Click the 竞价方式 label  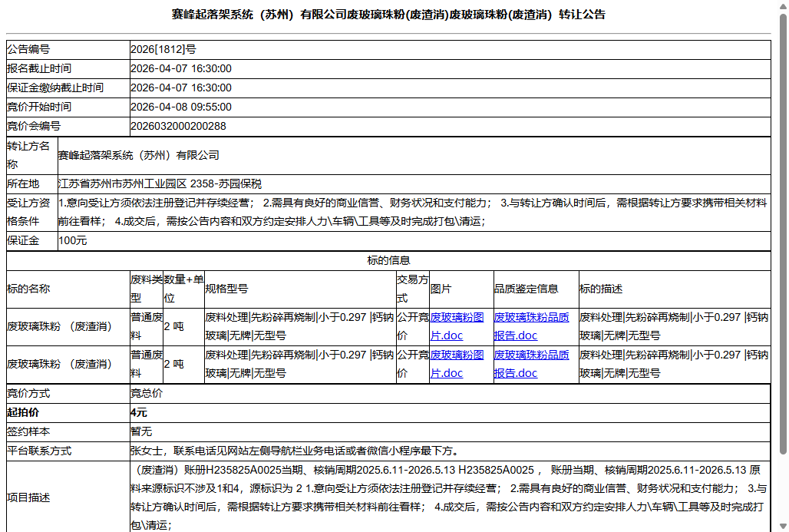click(x=28, y=393)
